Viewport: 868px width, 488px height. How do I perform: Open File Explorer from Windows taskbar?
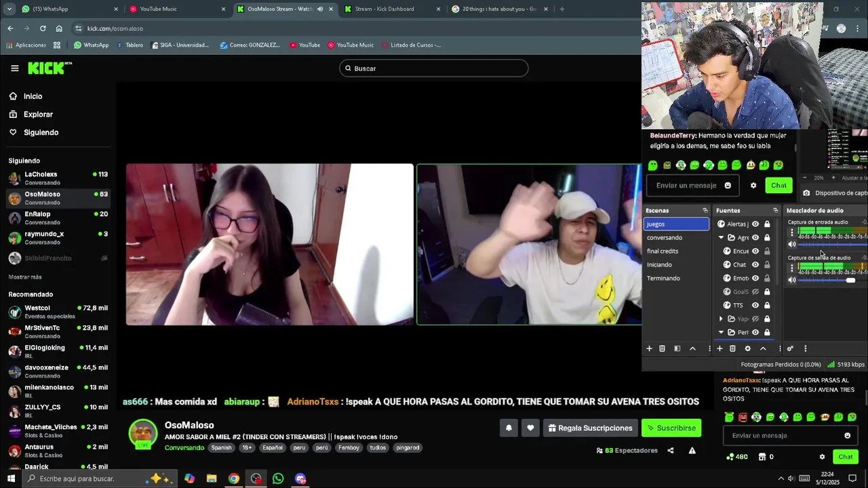(212, 479)
